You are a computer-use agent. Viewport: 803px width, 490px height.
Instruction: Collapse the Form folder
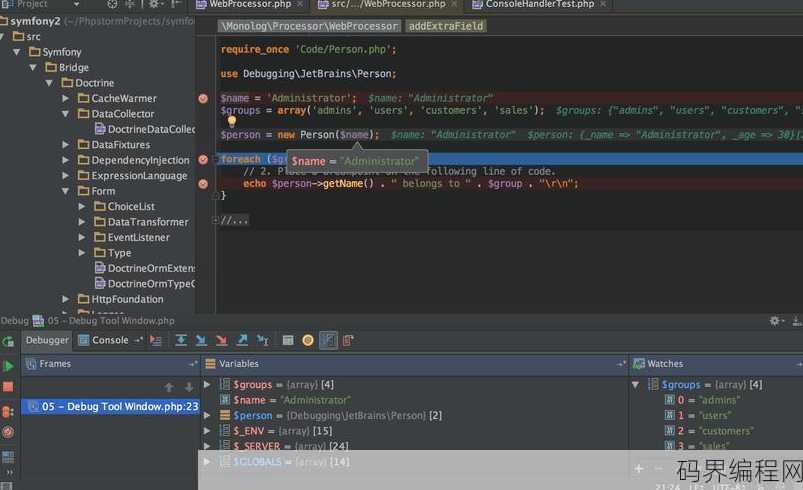coord(66,191)
